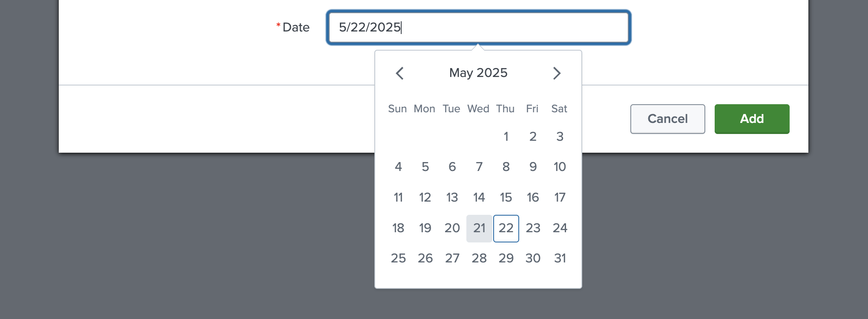Click the May 2025 month header
The width and height of the screenshot is (868, 319).
[x=478, y=73]
